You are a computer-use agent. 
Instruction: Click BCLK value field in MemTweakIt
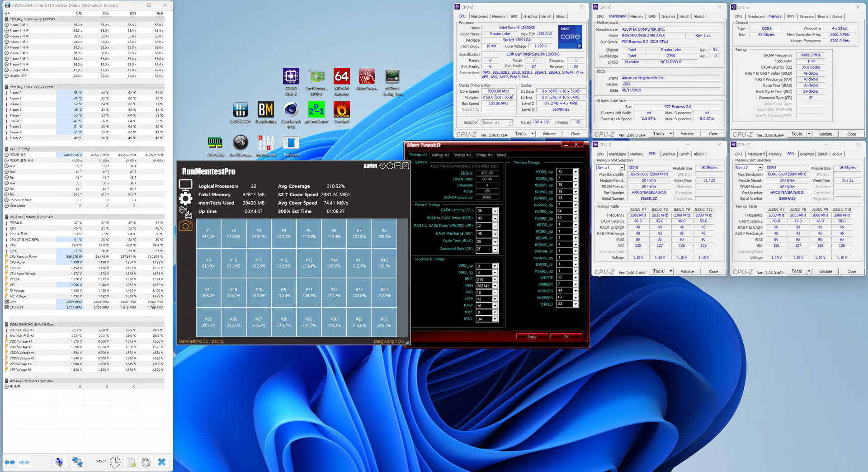pos(487,173)
